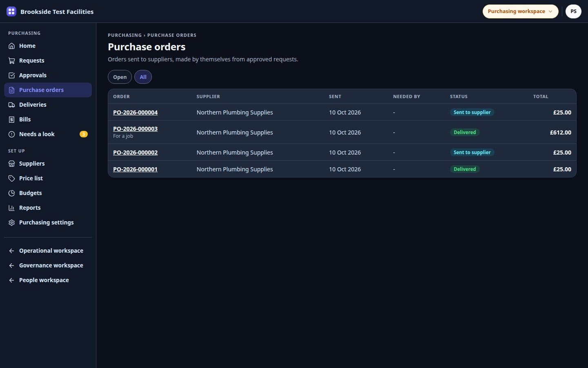The image size is (588, 368).
Task: Click Delivered status for PO-2026-000001
Action: (465, 169)
